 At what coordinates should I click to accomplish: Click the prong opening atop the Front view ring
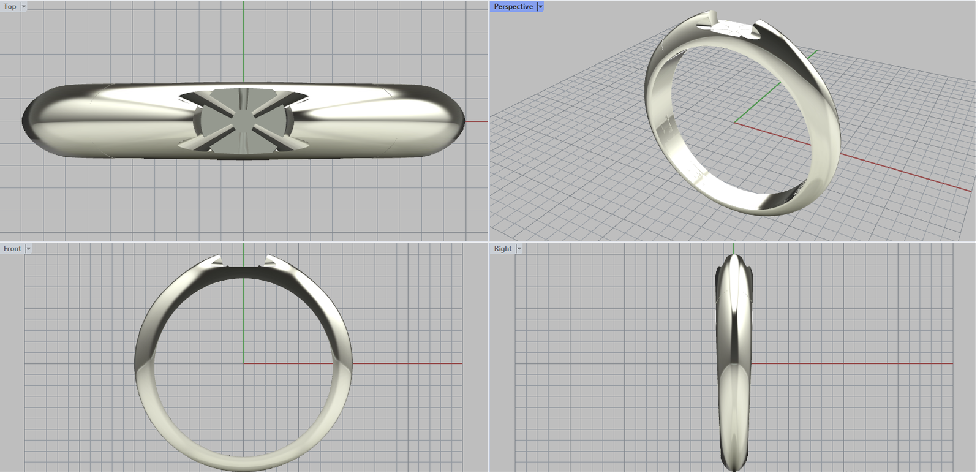point(244,263)
